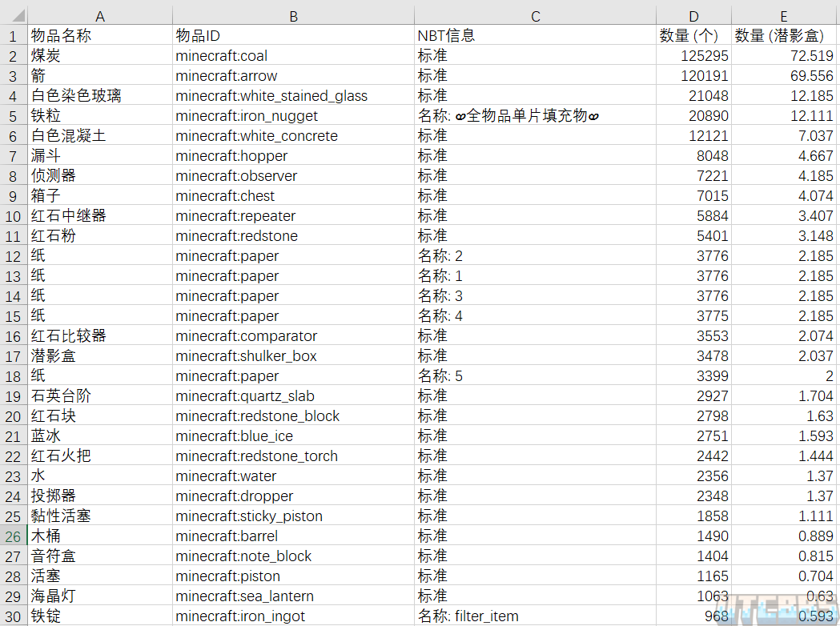Select row 1 header
The height and width of the screenshot is (626, 840).
point(14,35)
